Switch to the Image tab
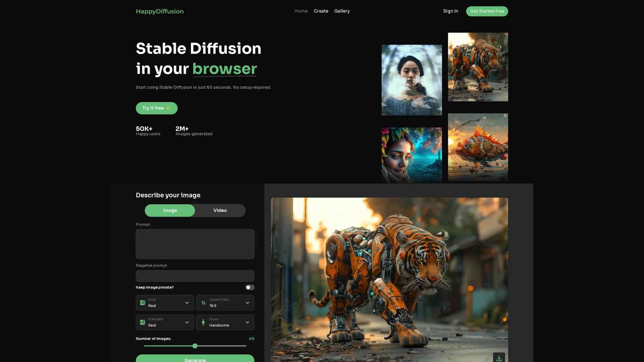The height and width of the screenshot is (362, 644). [170, 210]
